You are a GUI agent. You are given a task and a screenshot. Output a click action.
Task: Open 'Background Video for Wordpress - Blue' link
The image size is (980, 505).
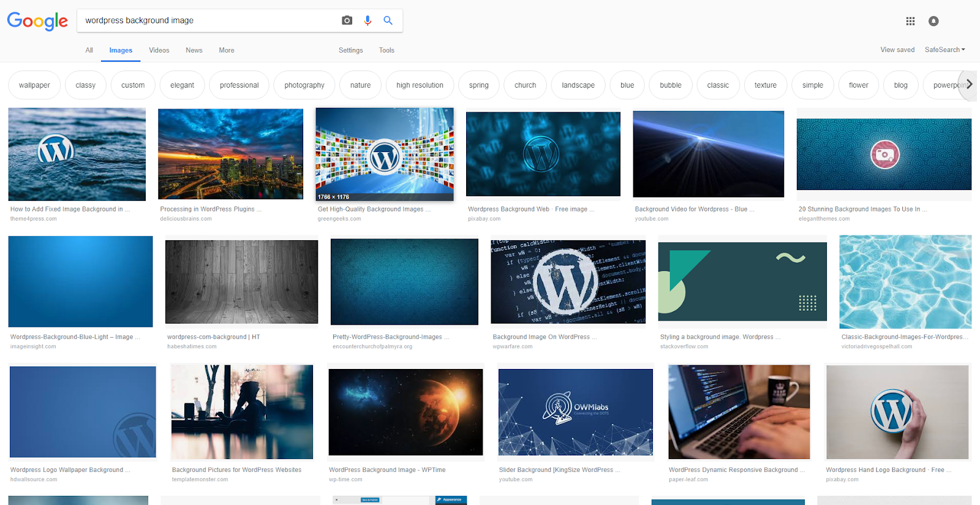(695, 209)
